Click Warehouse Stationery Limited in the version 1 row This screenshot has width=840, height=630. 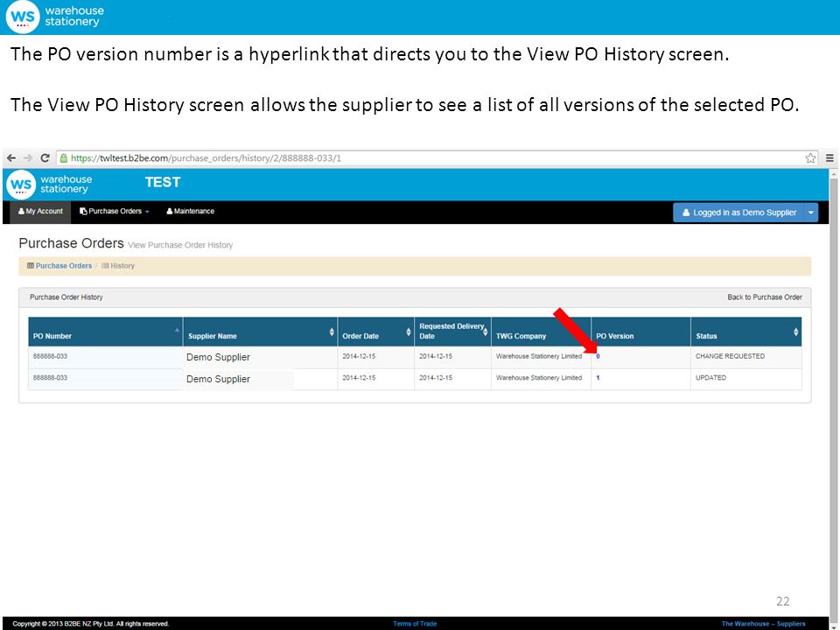[x=538, y=378]
